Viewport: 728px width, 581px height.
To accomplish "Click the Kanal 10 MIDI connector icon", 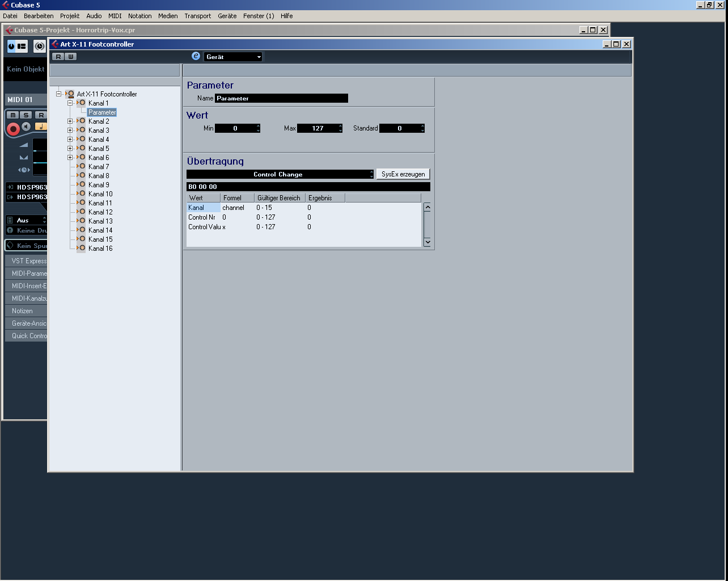I will click(x=81, y=193).
